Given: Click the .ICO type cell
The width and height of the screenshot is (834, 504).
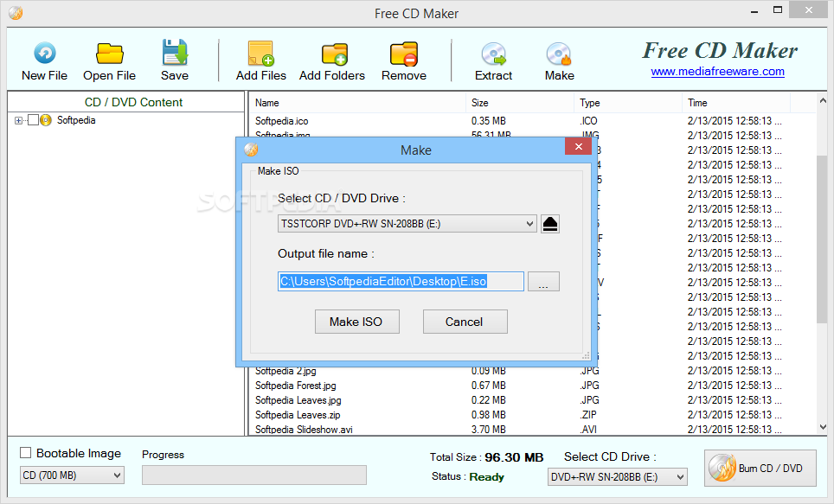Looking at the screenshot, I should click(x=588, y=121).
